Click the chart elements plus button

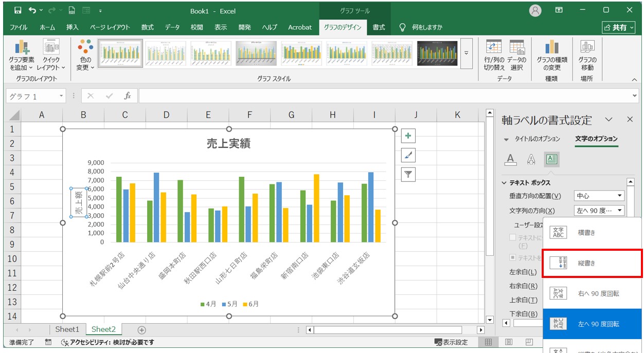pos(408,136)
